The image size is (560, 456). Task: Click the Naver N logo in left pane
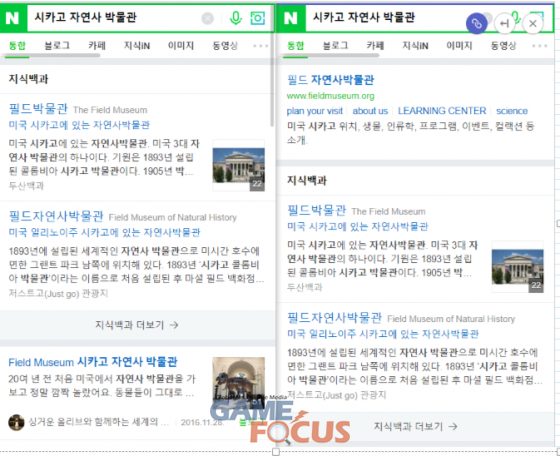click(x=13, y=18)
